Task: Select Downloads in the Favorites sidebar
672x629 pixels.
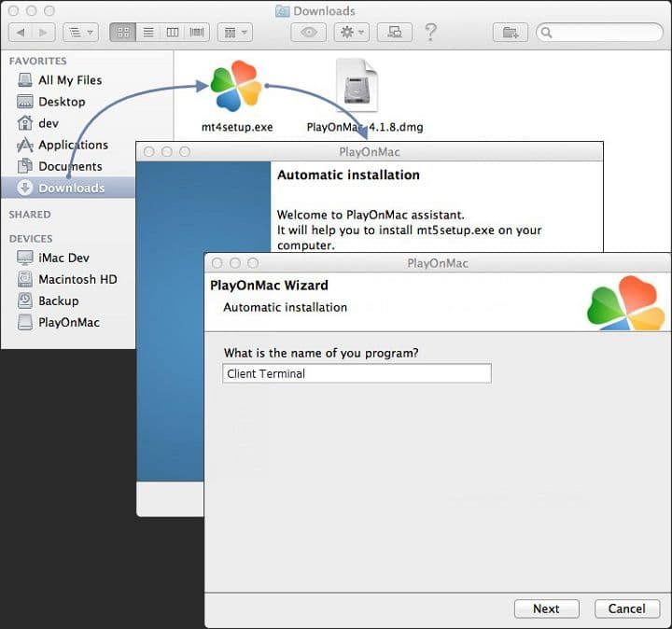Action: tap(71, 188)
